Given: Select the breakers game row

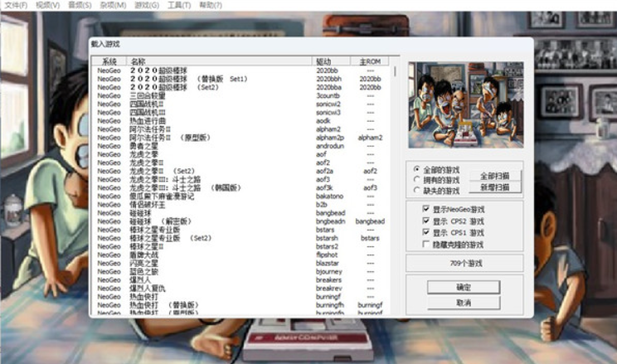Looking at the screenshot, I should point(241,279).
